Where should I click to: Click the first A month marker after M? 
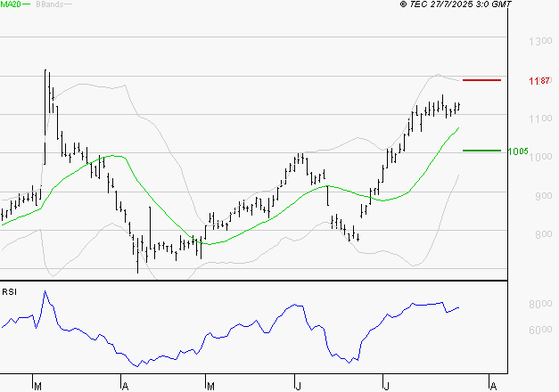[125, 387]
